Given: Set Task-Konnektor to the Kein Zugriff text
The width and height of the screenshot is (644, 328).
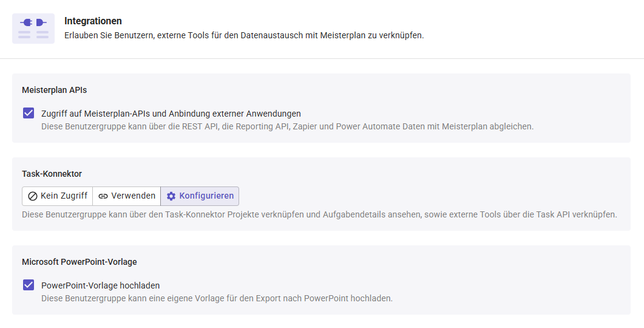Looking at the screenshot, I should click(x=64, y=196).
